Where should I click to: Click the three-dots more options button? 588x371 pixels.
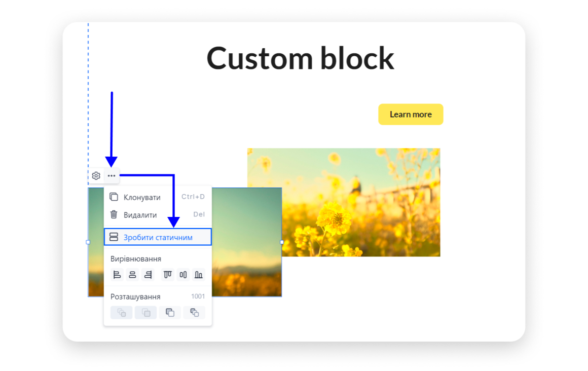click(x=112, y=176)
